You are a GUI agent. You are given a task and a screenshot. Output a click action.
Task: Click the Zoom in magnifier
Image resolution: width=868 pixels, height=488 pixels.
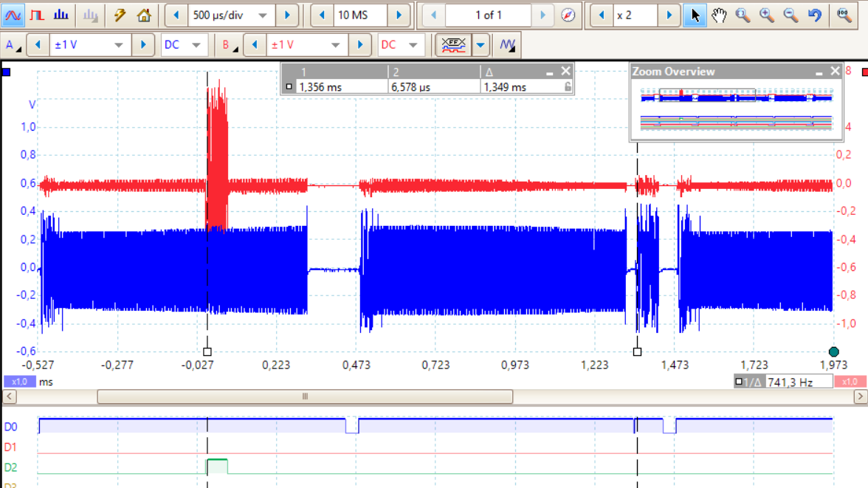click(x=767, y=15)
